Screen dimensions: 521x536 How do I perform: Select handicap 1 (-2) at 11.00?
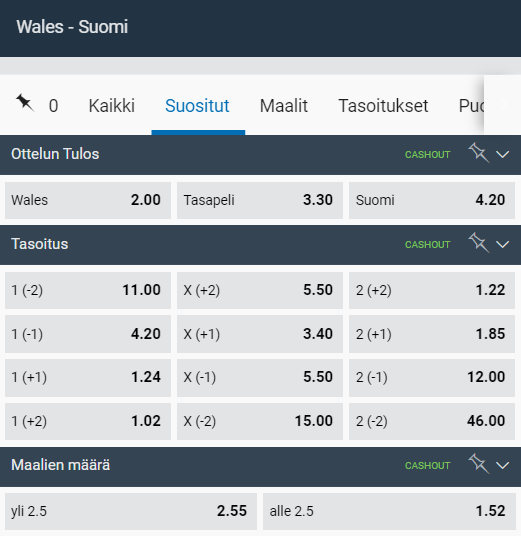pos(88,291)
